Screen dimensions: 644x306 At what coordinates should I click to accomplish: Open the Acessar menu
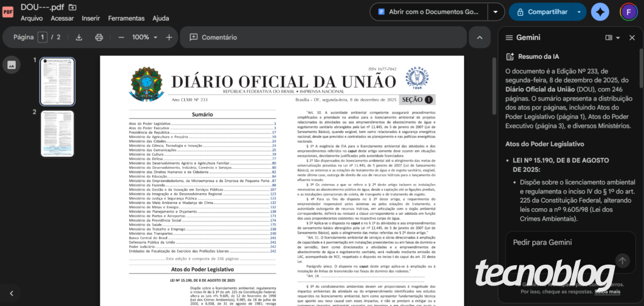point(62,18)
